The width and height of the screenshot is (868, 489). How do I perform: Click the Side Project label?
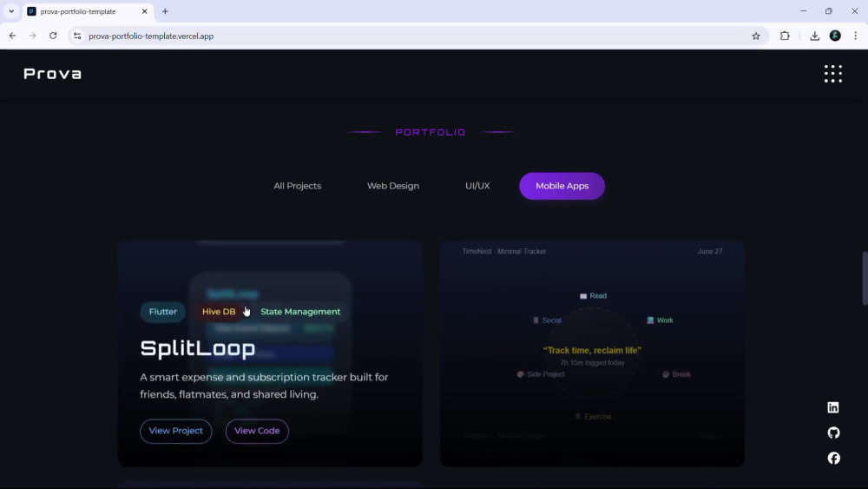[x=541, y=374]
